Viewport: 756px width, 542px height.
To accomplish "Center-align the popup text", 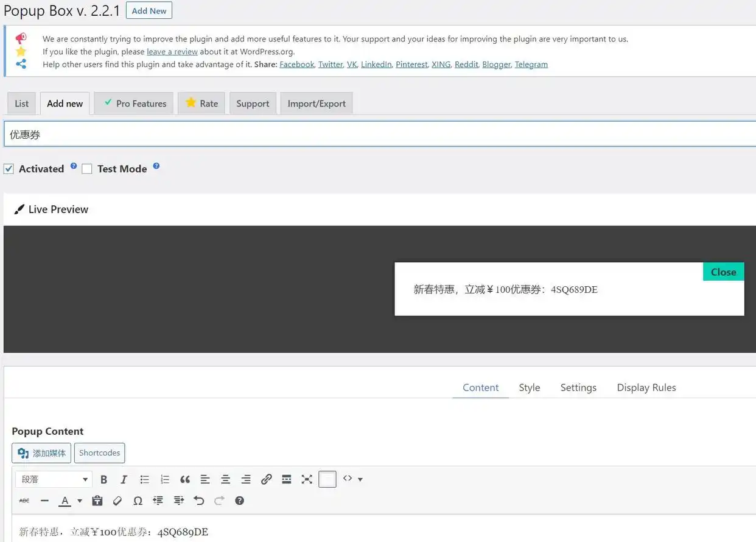I will coord(225,480).
